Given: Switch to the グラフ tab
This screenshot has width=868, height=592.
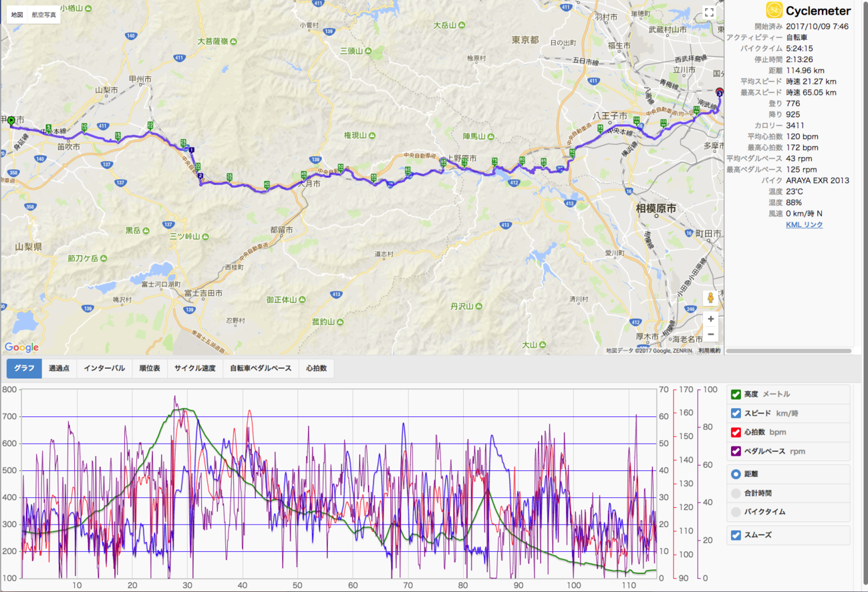Looking at the screenshot, I should 24,368.
